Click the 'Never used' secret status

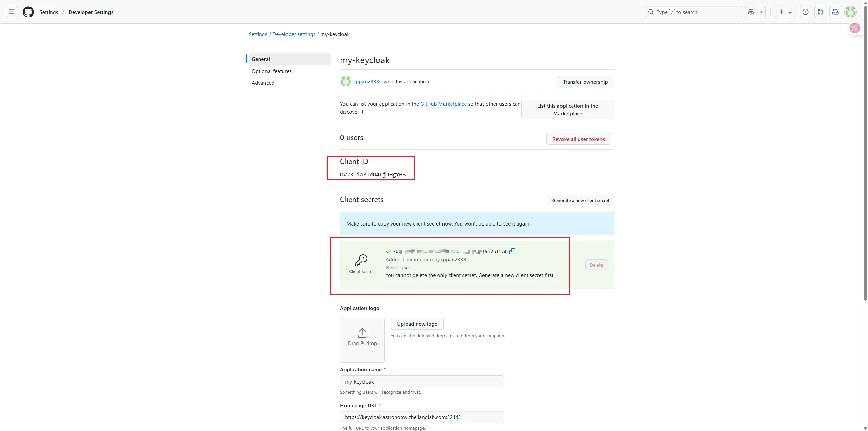[398, 268]
